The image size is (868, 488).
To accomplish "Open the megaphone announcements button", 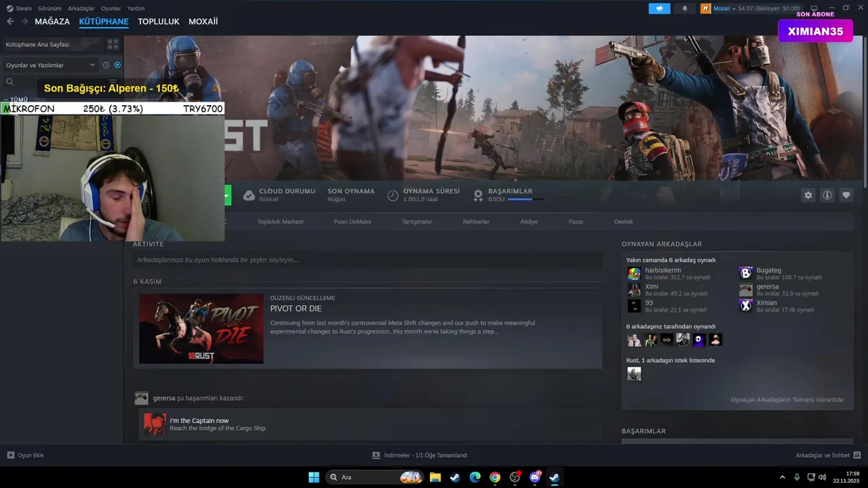I will pos(659,9).
